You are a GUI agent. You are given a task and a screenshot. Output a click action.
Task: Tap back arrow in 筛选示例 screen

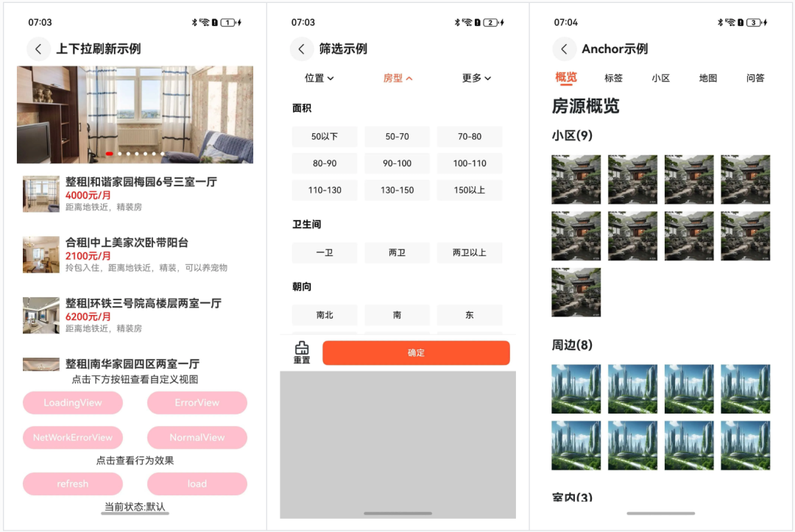[x=302, y=49]
